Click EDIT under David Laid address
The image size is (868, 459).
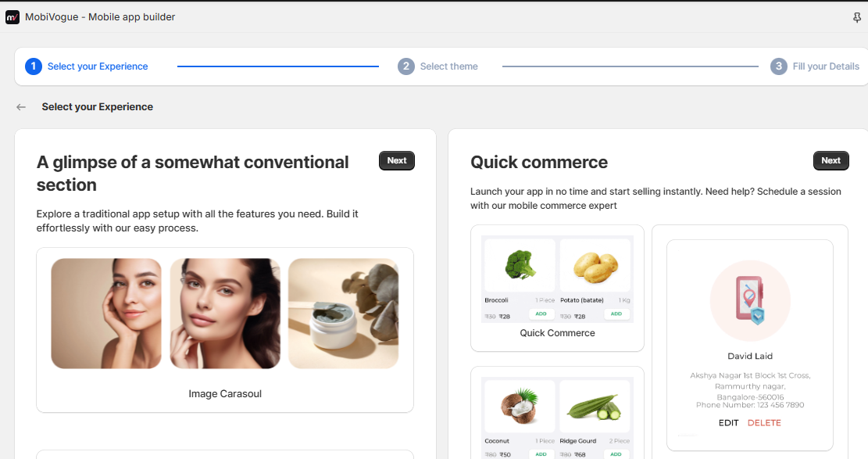pyautogui.click(x=728, y=423)
